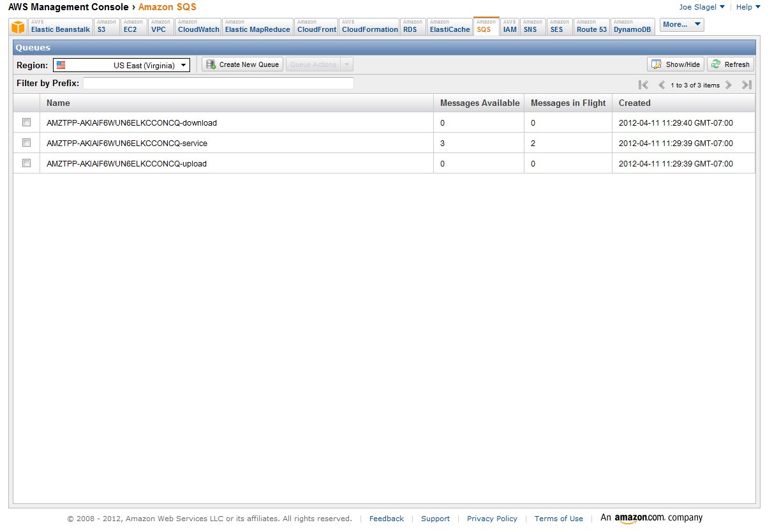Click the Amazon.com company logo

click(x=651, y=518)
